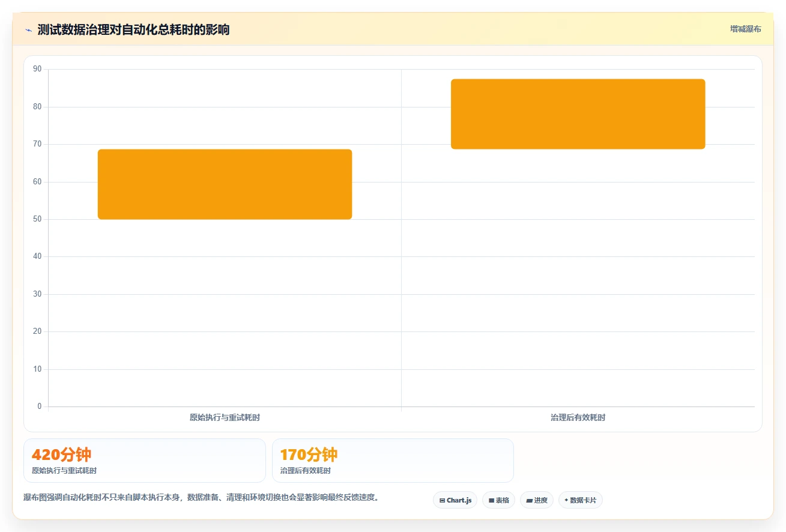Click the lightning icon beside the chart title

[28, 30]
